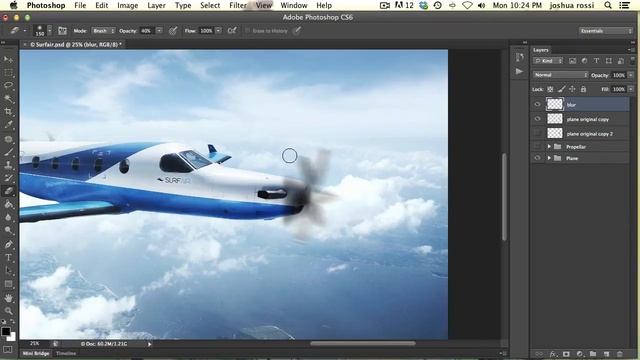Open the Layer menu
The width and height of the screenshot is (640, 360).
[156, 5]
